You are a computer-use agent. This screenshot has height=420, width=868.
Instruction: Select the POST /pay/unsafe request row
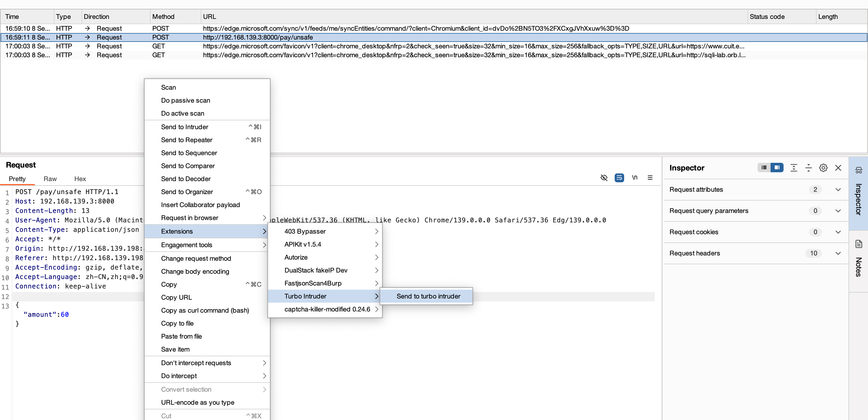click(x=434, y=37)
